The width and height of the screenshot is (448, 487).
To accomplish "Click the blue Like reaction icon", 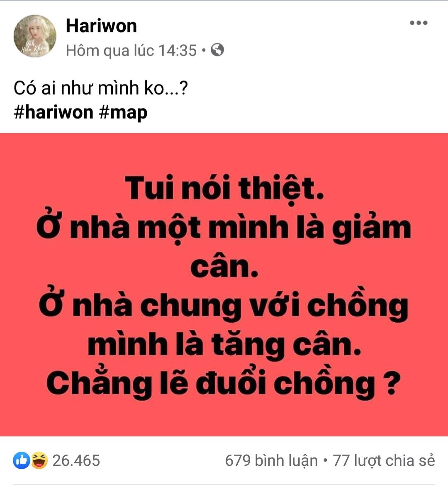I will click(x=22, y=460).
